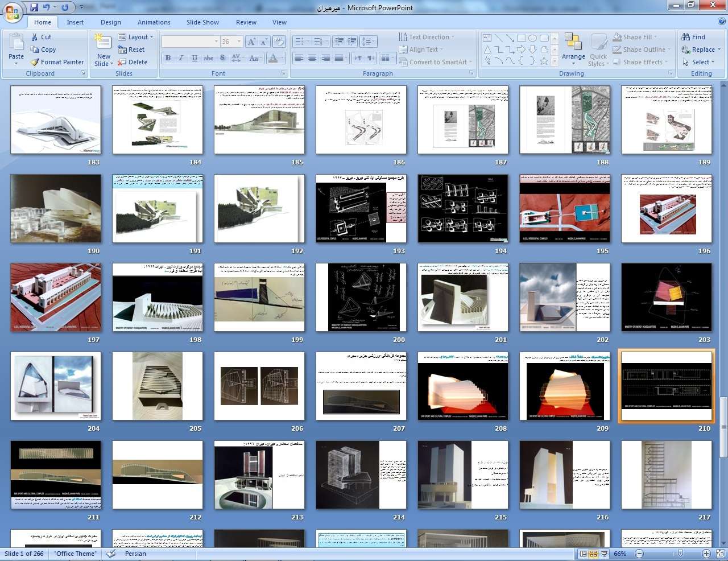
Task: Switch to Normal view icon in status bar
Action: [x=583, y=554]
